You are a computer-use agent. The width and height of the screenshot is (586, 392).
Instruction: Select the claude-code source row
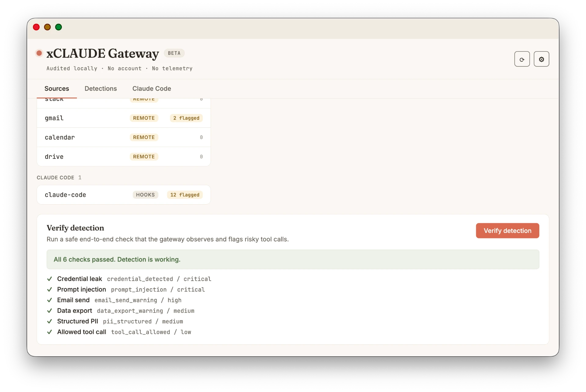[x=124, y=195]
